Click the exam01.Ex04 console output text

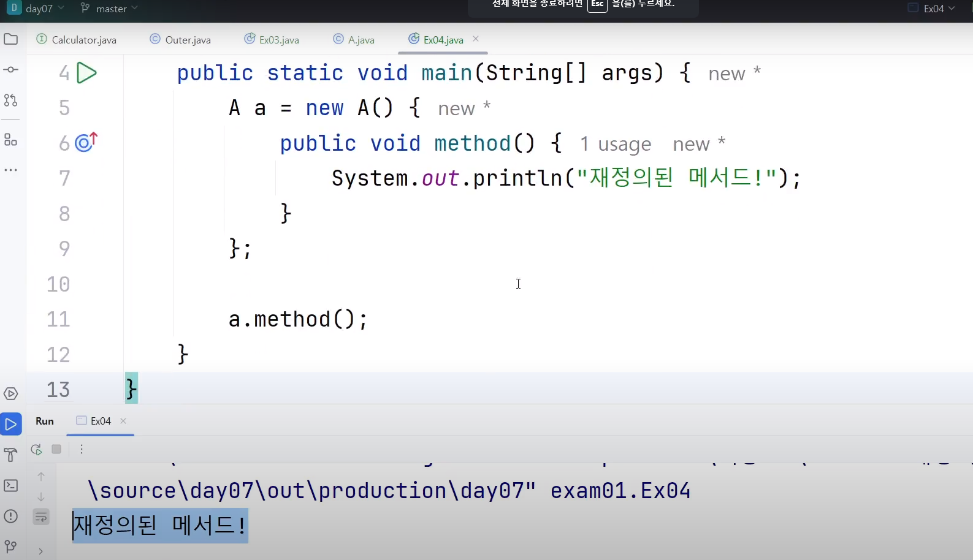[x=620, y=491]
